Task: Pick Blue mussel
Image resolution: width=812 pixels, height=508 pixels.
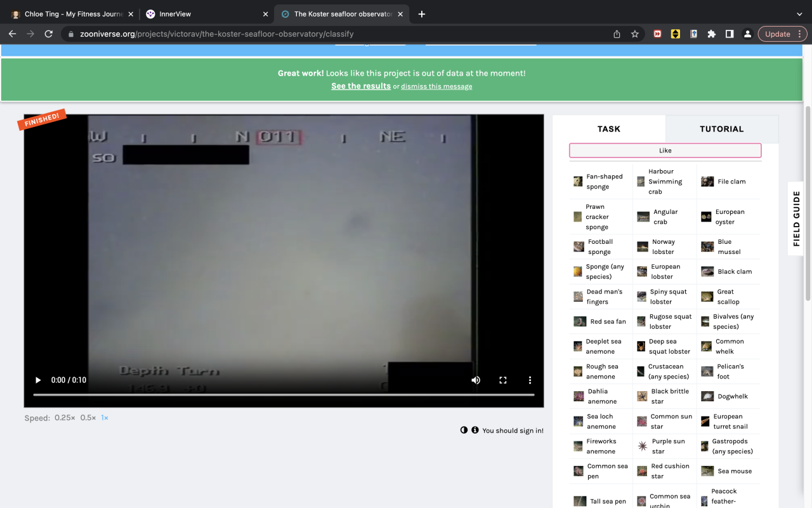Action: point(728,246)
